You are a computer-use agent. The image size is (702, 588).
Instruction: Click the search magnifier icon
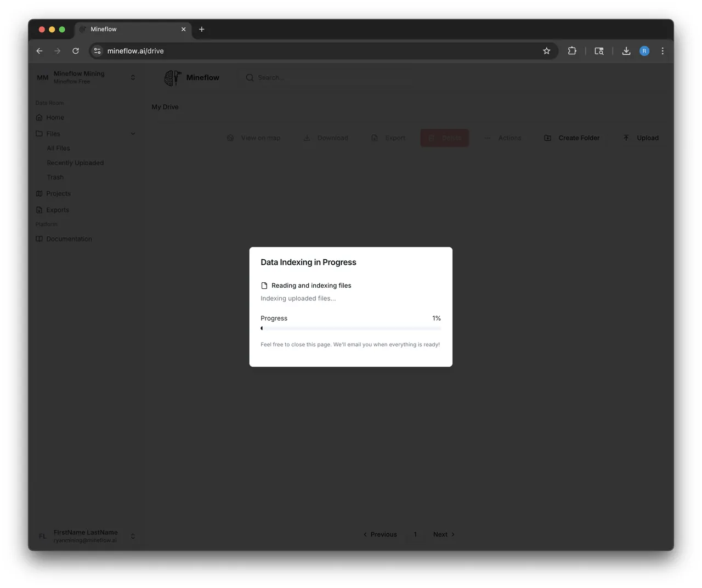pyautogui.click(x=250, y=78)
